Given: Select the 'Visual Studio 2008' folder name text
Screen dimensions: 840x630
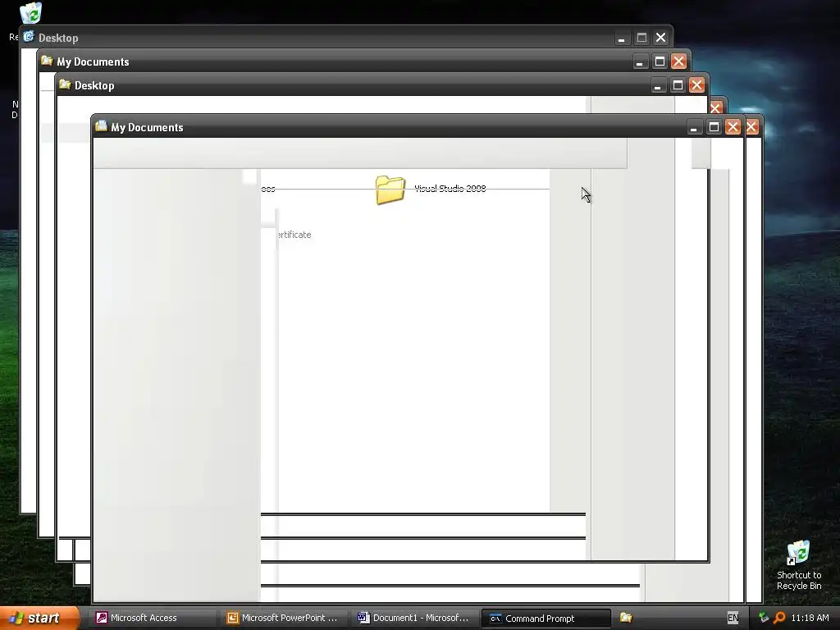Looking at the screenshot, I should click(450, 189).
